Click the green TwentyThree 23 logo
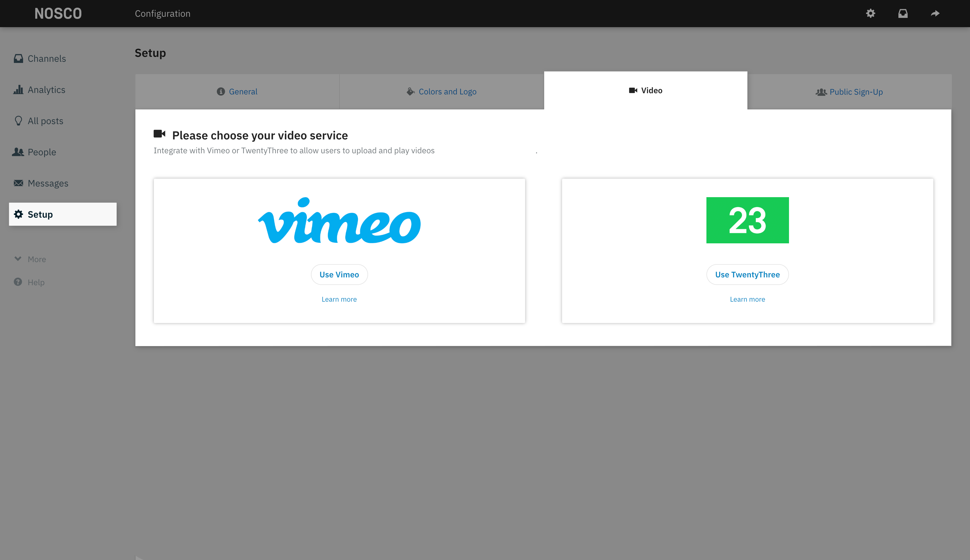 tap(747, 220)
